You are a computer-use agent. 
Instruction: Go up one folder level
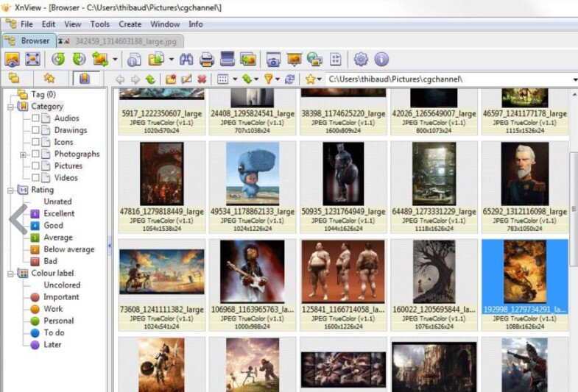pos(150,79)
